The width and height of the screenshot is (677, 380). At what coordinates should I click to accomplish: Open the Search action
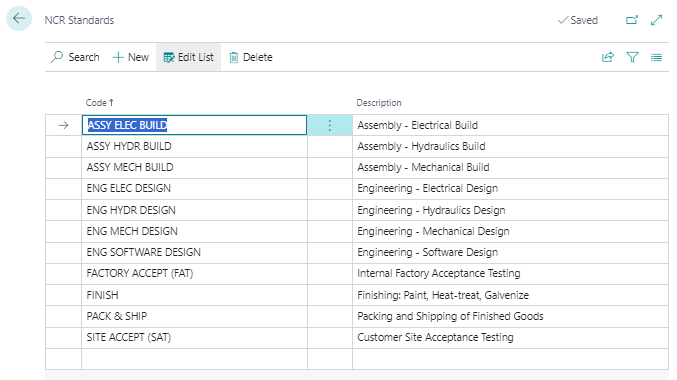click(75, 57)
